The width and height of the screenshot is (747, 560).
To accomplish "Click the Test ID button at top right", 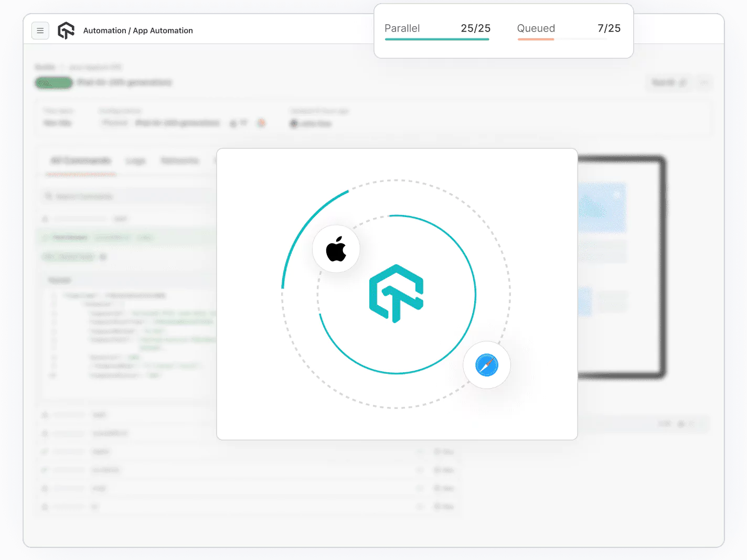I will click(x=668, y=83).
